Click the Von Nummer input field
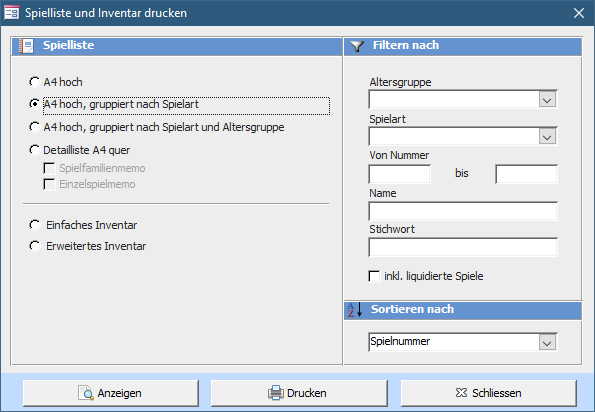The height and width of the screenshot is (412, 595). pyautogui.click(x=400, y=174)
